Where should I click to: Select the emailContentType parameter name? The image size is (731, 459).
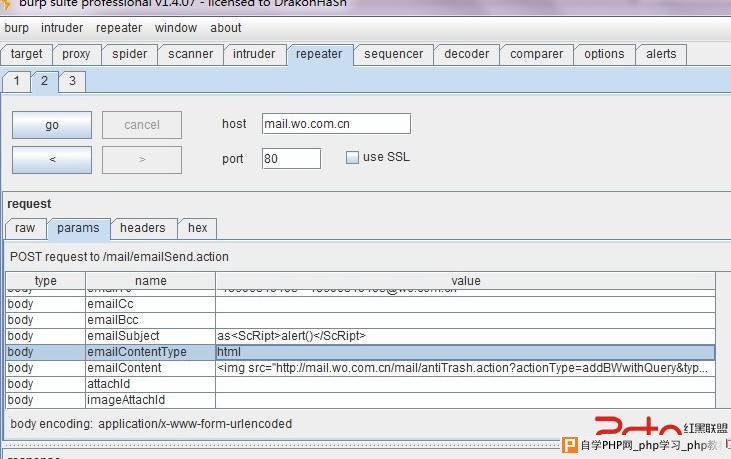pos(151,352)
